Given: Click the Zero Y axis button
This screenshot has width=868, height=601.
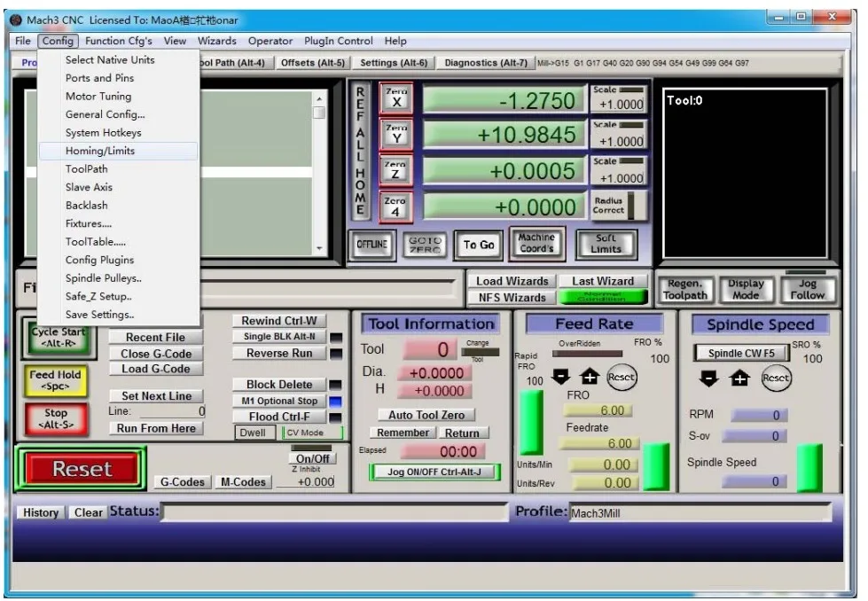Looking at the screenshot, I should (395, 135).
